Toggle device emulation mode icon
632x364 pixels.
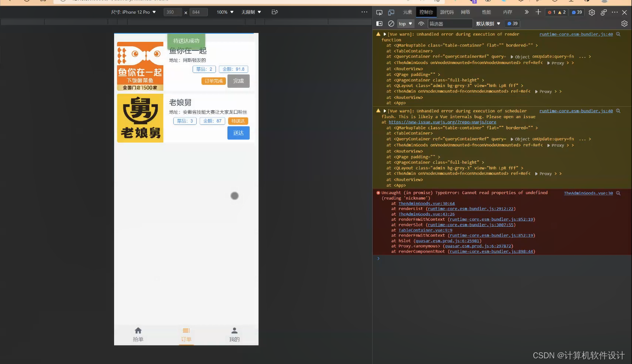pyautogui.click(x=391, y=12)
